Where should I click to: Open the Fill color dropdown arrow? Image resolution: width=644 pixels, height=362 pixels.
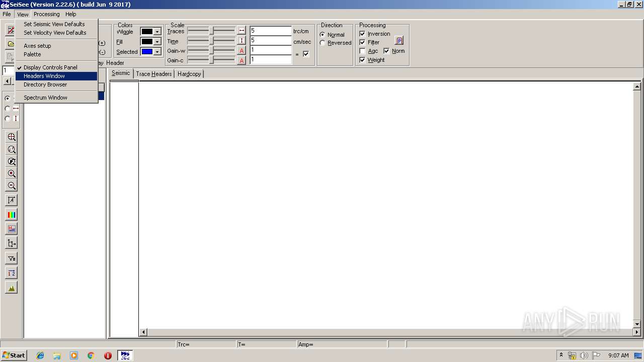point(157,42)
